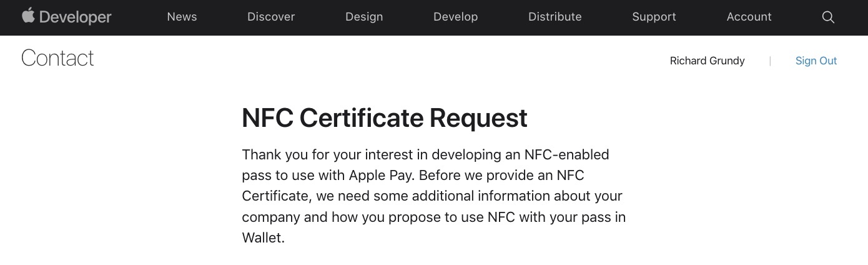Click the Sign Out link
Screen dimensions: 868x265
(x=816, y=61)
